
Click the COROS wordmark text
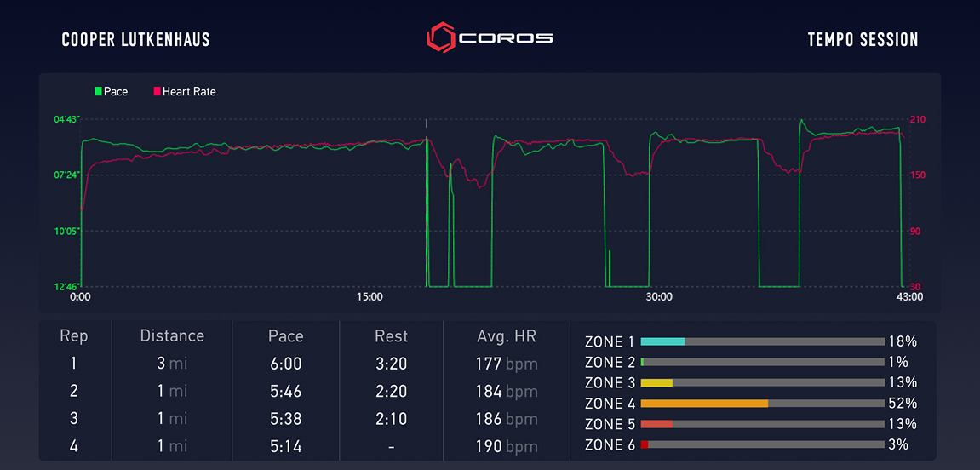[x=507, y=38]
